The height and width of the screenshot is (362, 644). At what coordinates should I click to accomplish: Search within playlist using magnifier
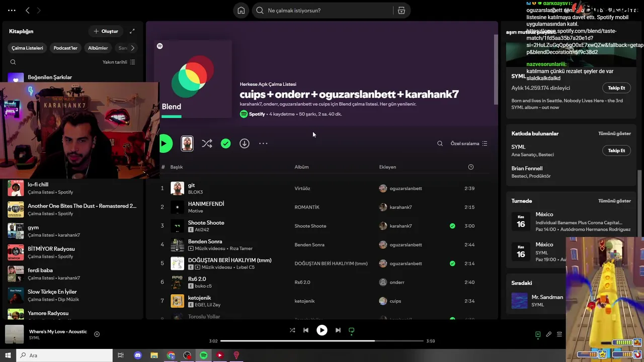tap(440, 144)
